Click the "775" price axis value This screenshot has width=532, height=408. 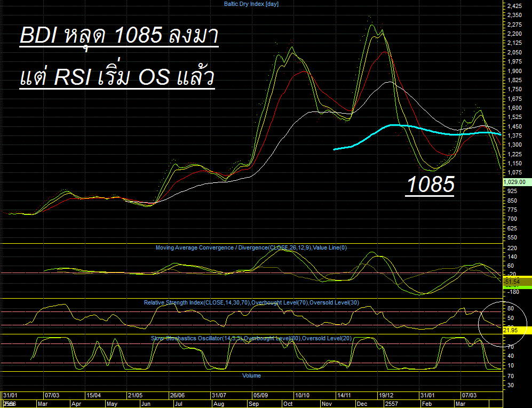(x=512, y=210)
